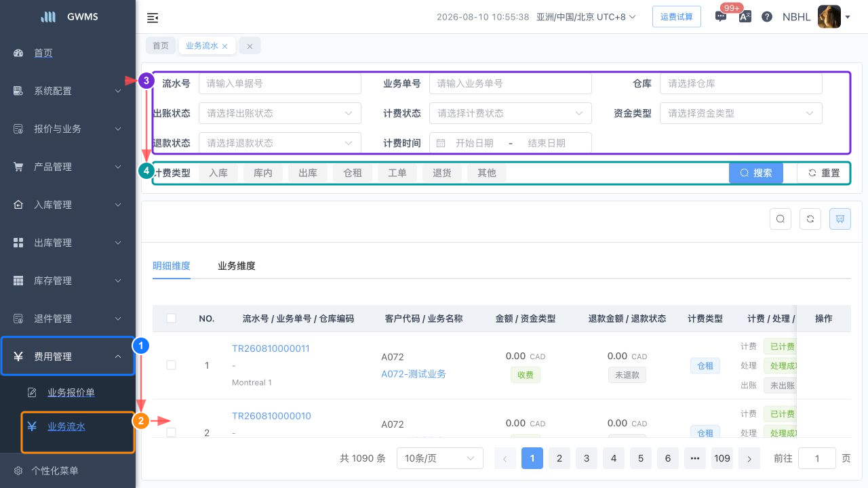Open the 出账状态 dropdown
The width and height of the screenshot is (868, 488).
coord(280,113)
